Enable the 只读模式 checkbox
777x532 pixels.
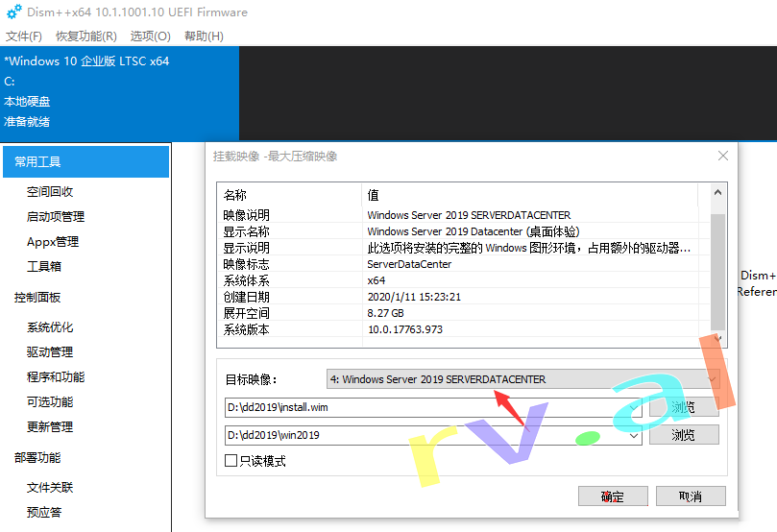point(231,461)
